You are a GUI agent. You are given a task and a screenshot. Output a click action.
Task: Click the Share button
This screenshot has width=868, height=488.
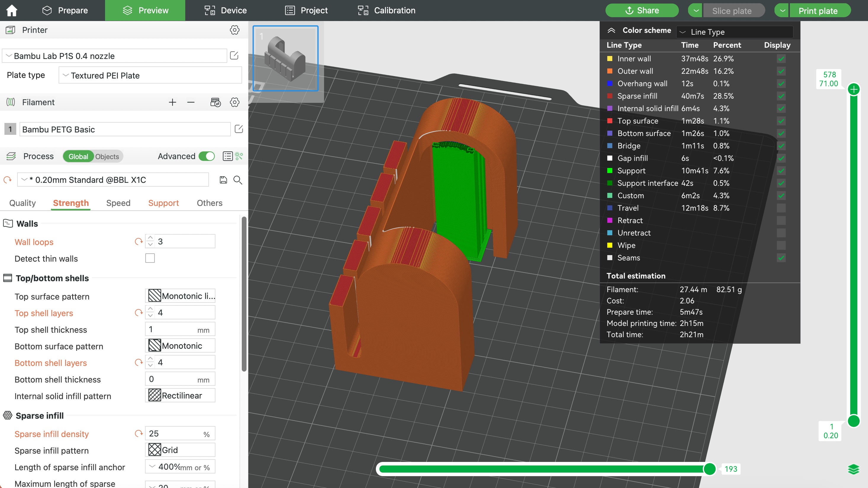tap(642, 10)
